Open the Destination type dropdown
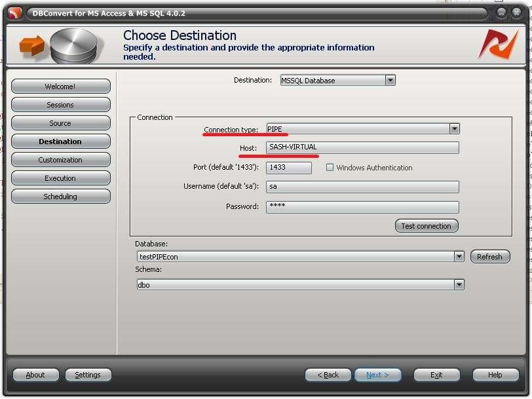Image resolution: width=532 pixels, height=399 pixels. [390, 81]
